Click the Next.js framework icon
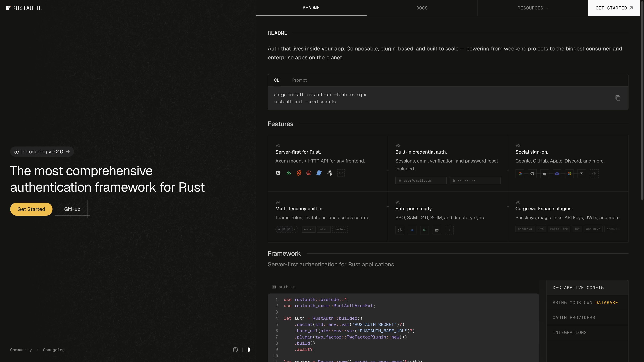This screenshot has height=362, width=644. click(x=278, y=173)
